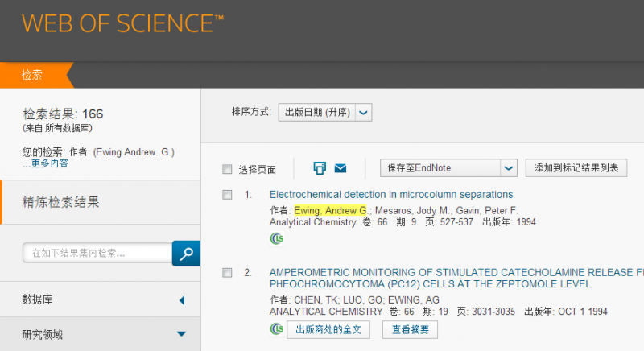
Task: Expand the 数据库 filter section
Action: tap(181, 300)
